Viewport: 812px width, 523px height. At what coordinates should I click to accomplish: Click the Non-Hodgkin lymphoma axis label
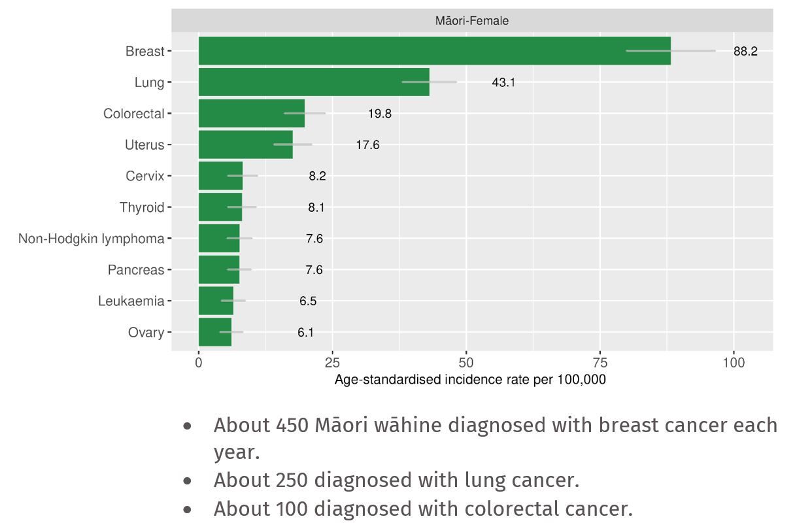92,239
